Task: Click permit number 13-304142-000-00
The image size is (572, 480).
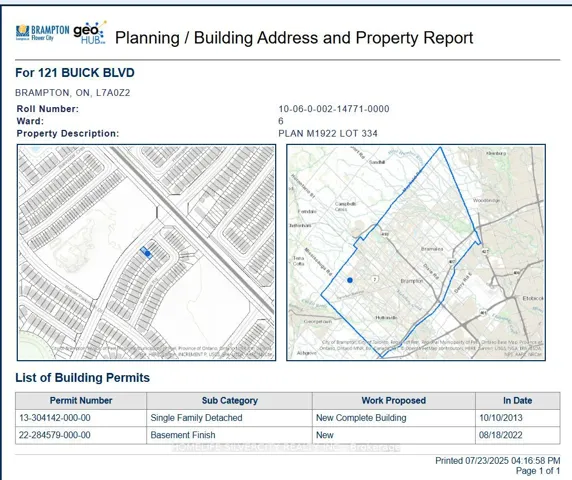Action: point(55,418)
